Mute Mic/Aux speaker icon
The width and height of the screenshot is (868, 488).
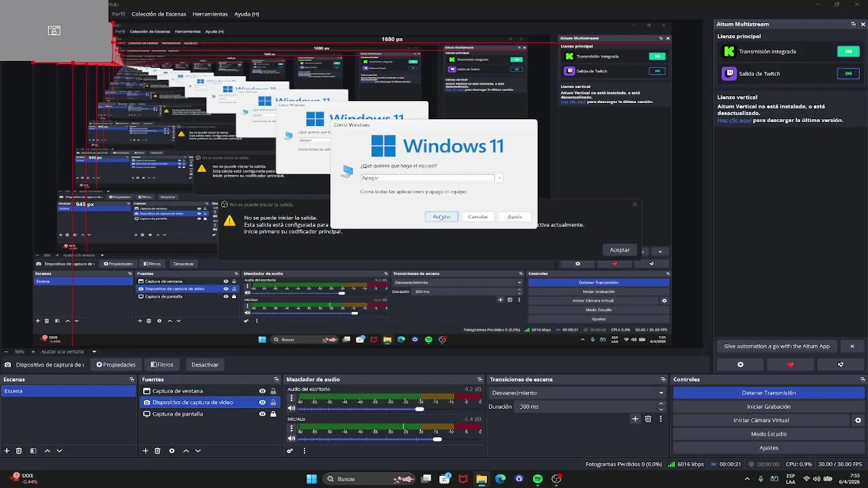292,439
